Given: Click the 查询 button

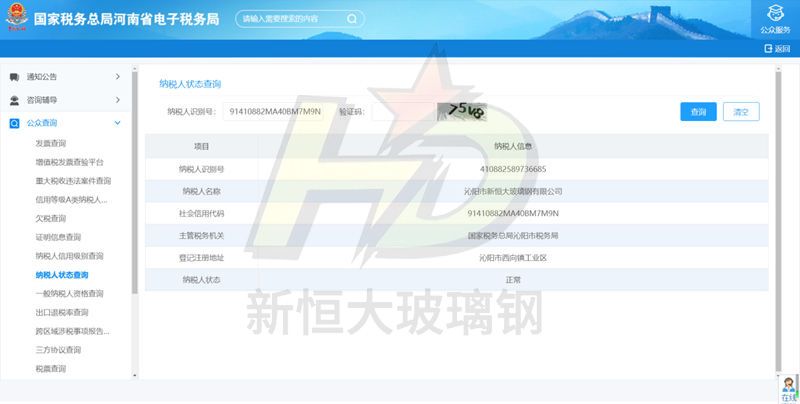Looking at the screenshot, I should tap(698, 112).
